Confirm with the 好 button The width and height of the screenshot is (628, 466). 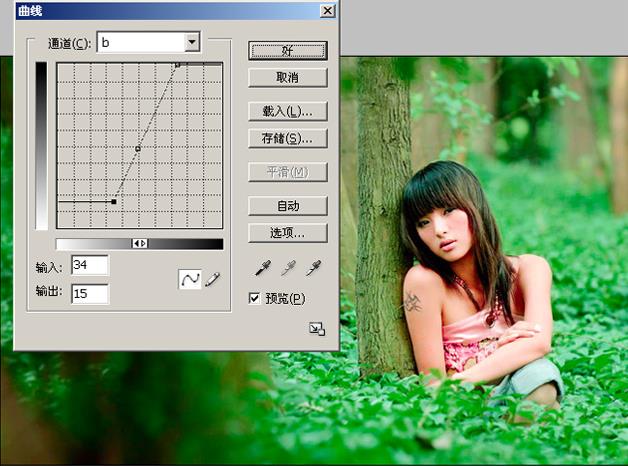click(x=288, y=51)
